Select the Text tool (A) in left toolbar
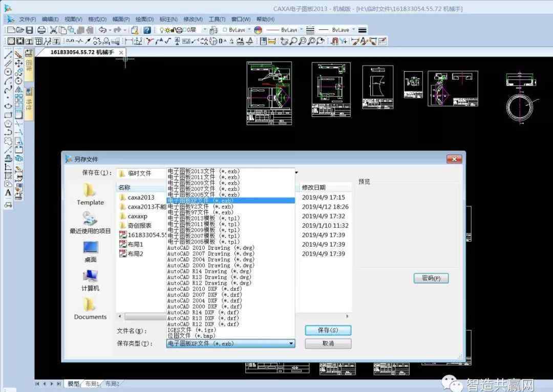Image resolution: width=553 pixels, height=392 pixels. click(8, 192)
